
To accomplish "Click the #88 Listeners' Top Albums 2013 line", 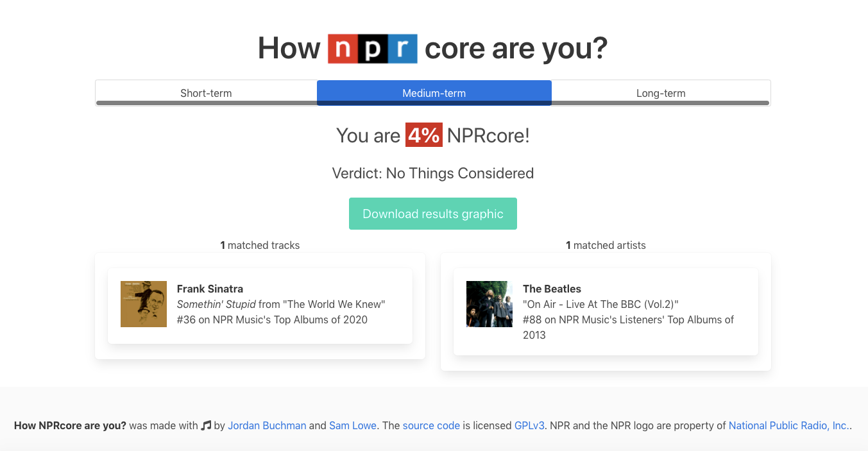I will (628, 327).
